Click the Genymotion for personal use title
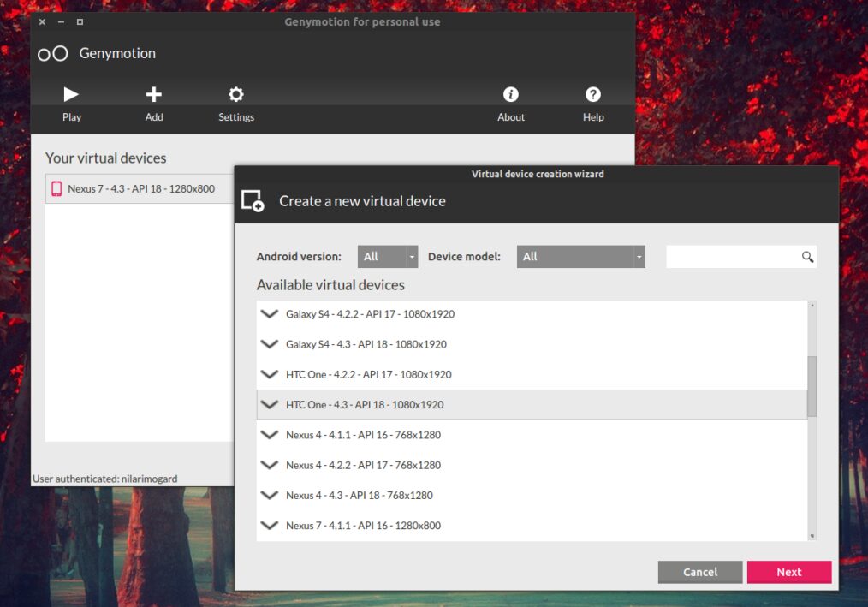Screen dimensions: 868x607 pos(363,22)
